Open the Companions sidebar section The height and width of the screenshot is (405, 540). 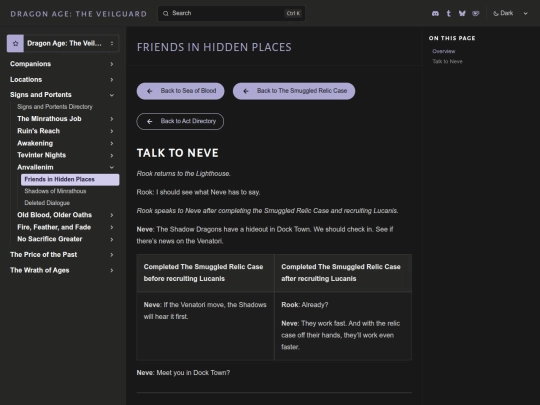point(30,64)
